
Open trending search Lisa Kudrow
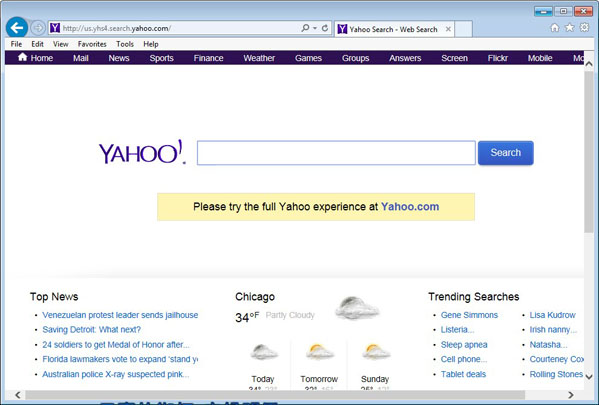coord(552,315)
